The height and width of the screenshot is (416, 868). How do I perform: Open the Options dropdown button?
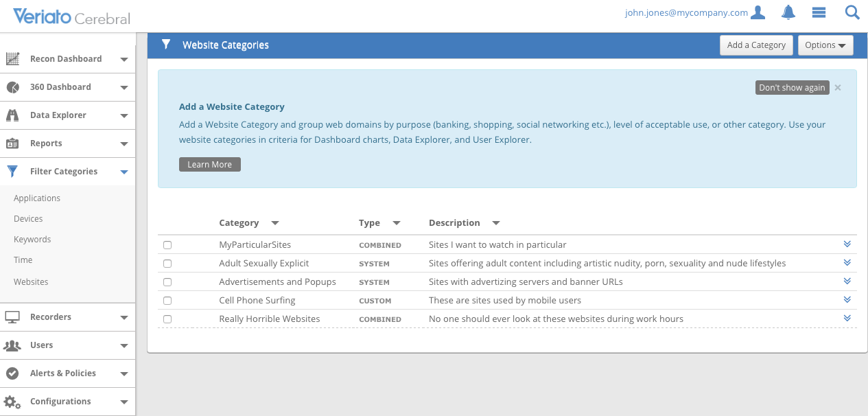click(x=825, y=45)
